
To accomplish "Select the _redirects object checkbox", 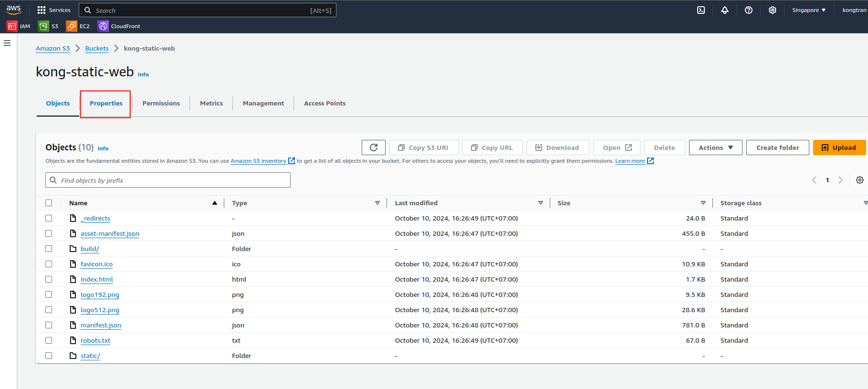I will pyautogui.click(x=49, y=218).
